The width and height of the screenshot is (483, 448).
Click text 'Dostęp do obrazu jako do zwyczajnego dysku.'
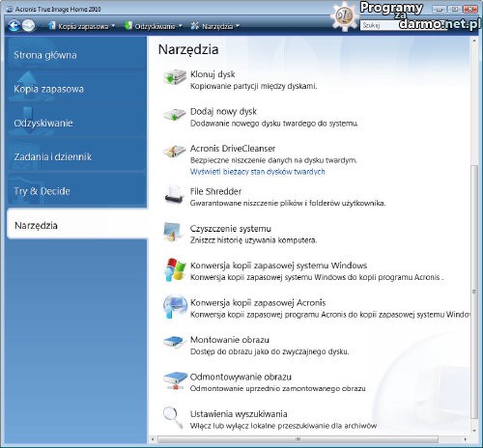click(x=270, y=351)
